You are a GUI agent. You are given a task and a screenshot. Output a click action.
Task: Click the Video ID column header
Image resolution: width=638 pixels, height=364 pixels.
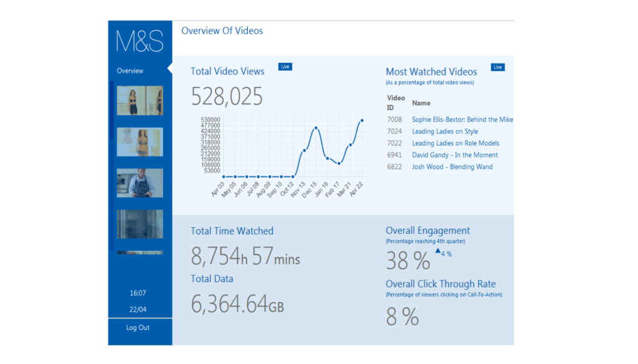(396, 103)
